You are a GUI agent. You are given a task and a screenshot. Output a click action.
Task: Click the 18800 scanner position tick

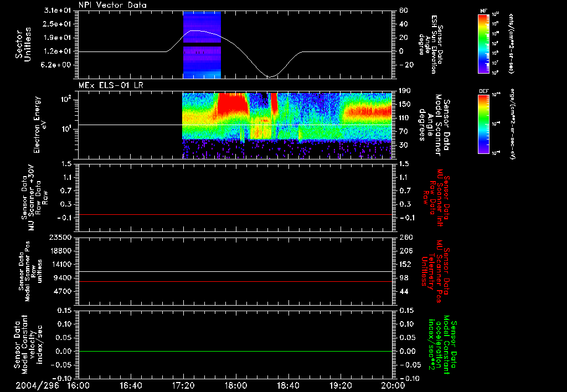pyautogui.click(x=60, y=251)
